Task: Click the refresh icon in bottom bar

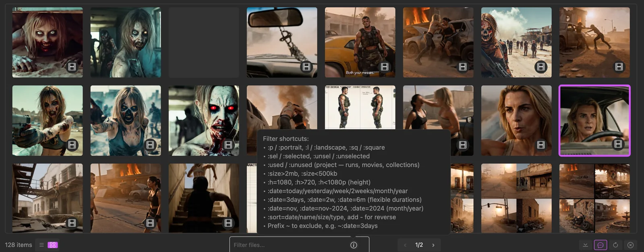Action: tap(615, 245)
